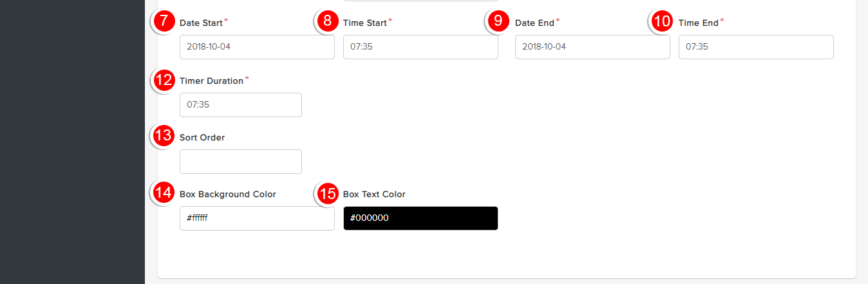Click the red number 14 badge

pos(164,193)
